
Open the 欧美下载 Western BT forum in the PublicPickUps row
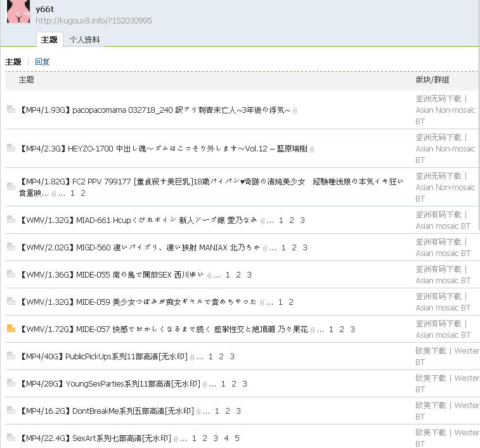(x=447, y=356)
